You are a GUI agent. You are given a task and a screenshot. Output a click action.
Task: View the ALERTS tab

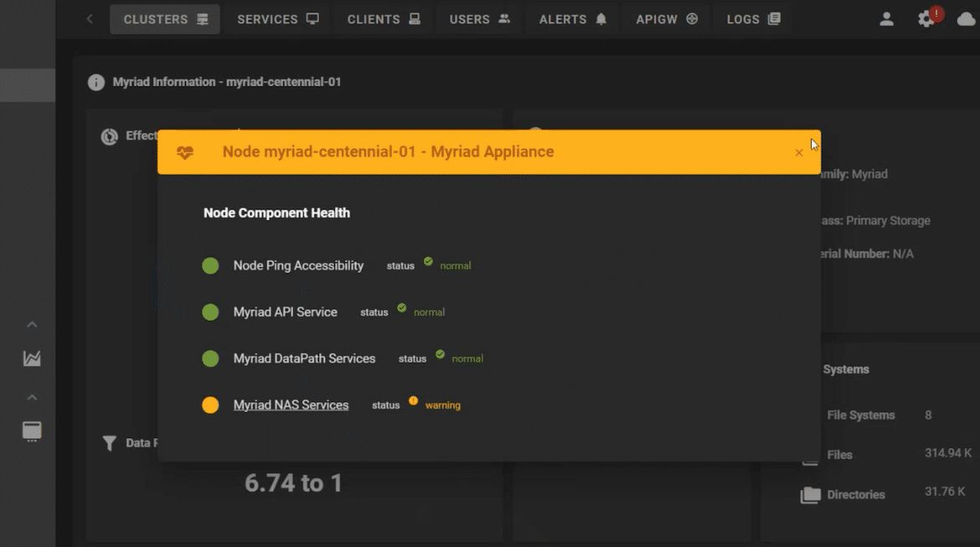[572, 19]
